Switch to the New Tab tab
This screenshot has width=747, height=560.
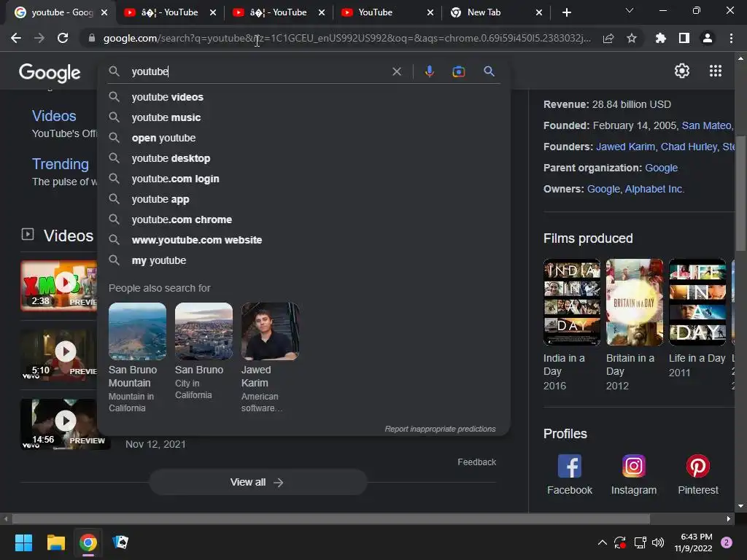(x=495, y=12)
